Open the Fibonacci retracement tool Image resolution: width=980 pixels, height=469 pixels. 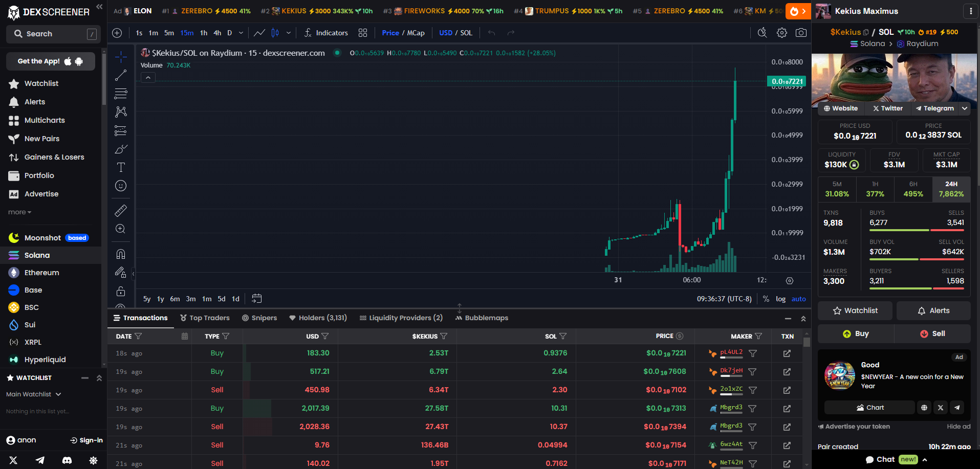(x=121, y=94)
